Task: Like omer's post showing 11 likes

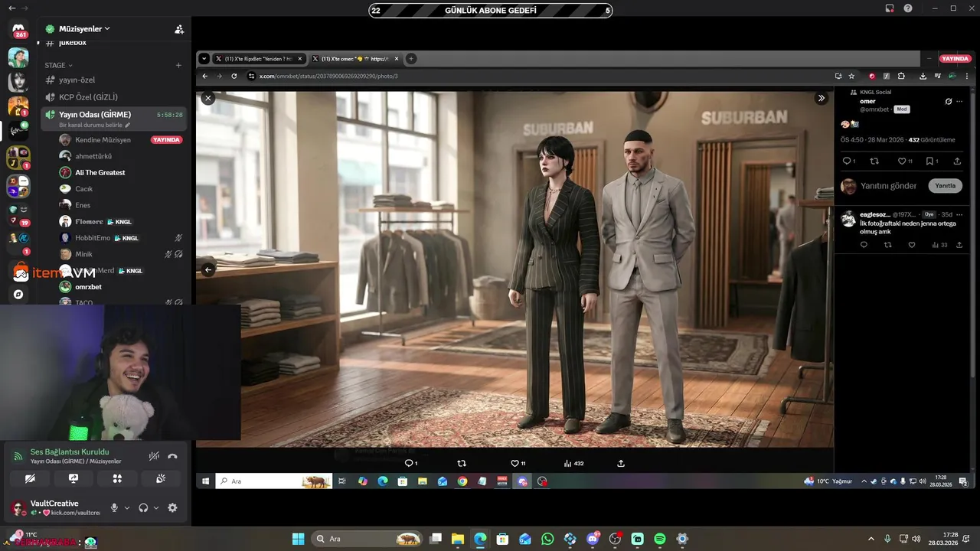Action: pos(904,161)
